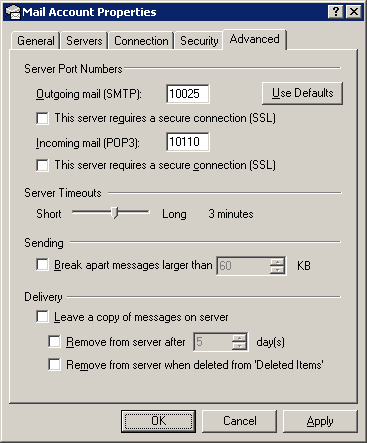Click the Help question mark button
Image resolution: width=367 pixels, height=443 pixels.
[x=336, y=12]
